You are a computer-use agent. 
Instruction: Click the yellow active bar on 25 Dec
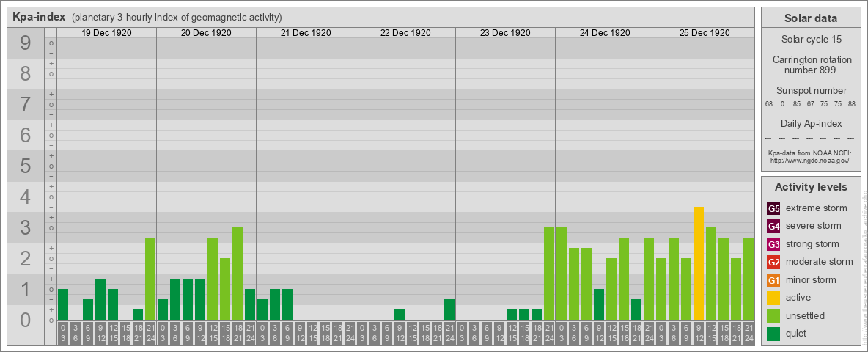699,263
